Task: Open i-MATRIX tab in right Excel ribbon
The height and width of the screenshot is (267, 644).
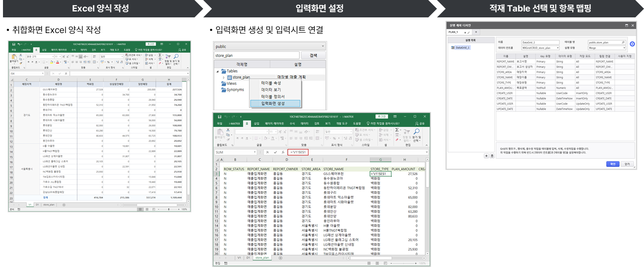Action: [x=234, y=123]
